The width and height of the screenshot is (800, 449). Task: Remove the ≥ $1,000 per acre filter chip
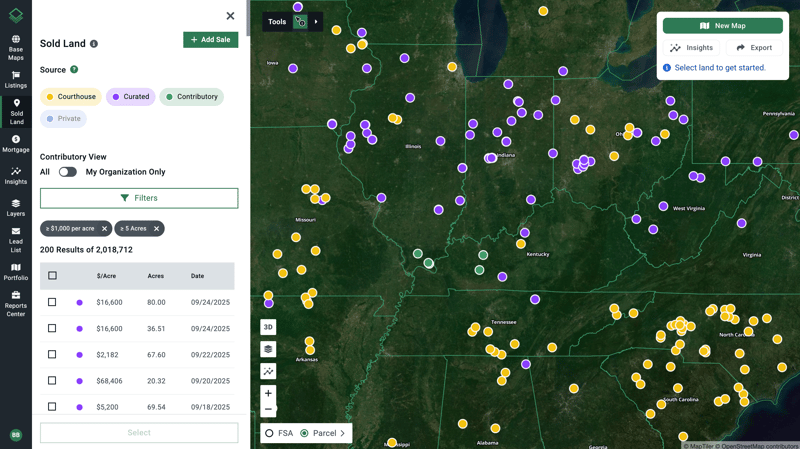(x=104, y=229)
